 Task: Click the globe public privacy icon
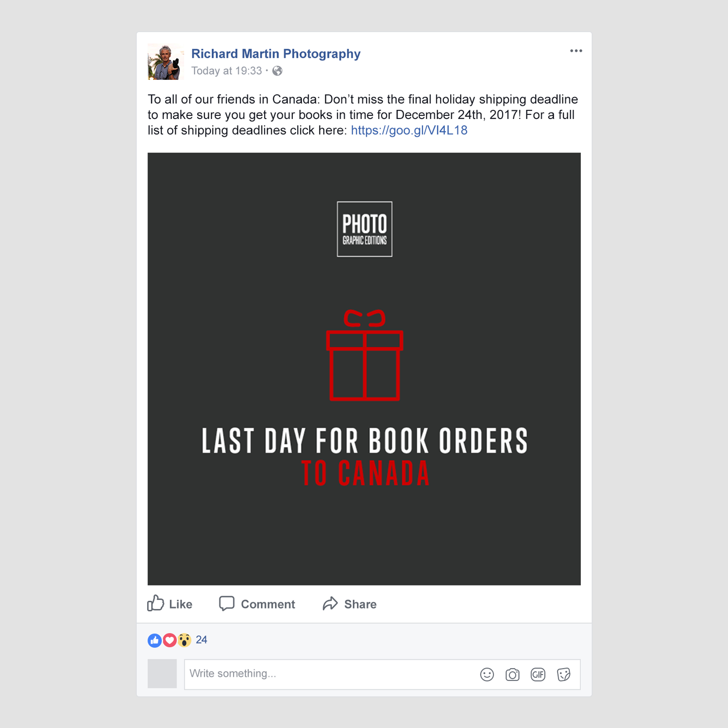tap(277, 71)
